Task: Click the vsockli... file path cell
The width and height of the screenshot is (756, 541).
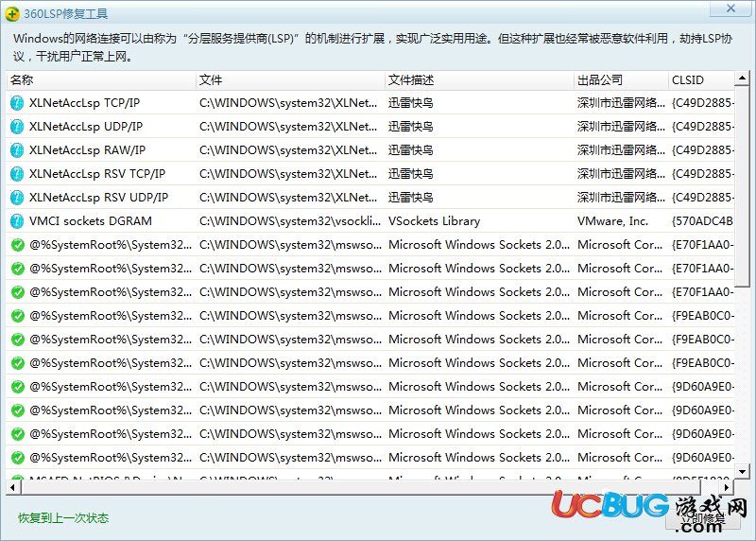Action: coord(290,221)
